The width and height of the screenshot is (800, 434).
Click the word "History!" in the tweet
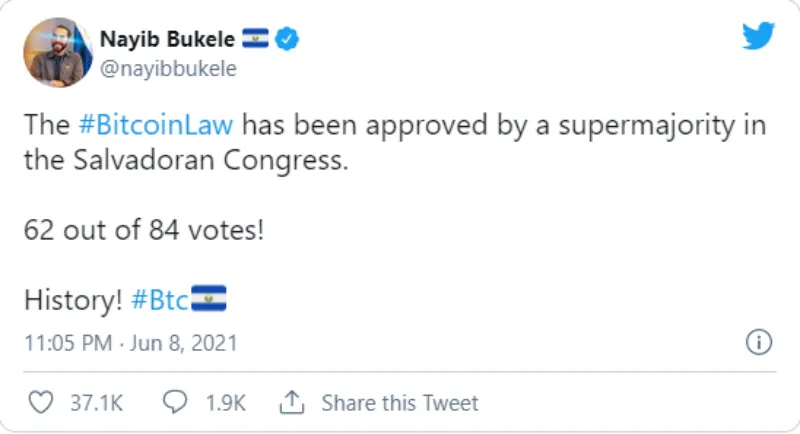coord(70,299)
